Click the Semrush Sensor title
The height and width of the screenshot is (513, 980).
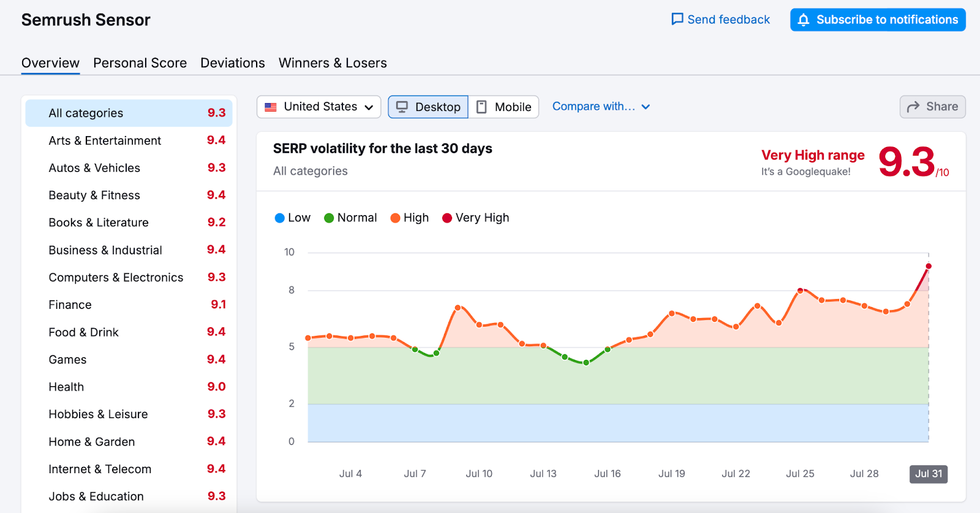86,20
